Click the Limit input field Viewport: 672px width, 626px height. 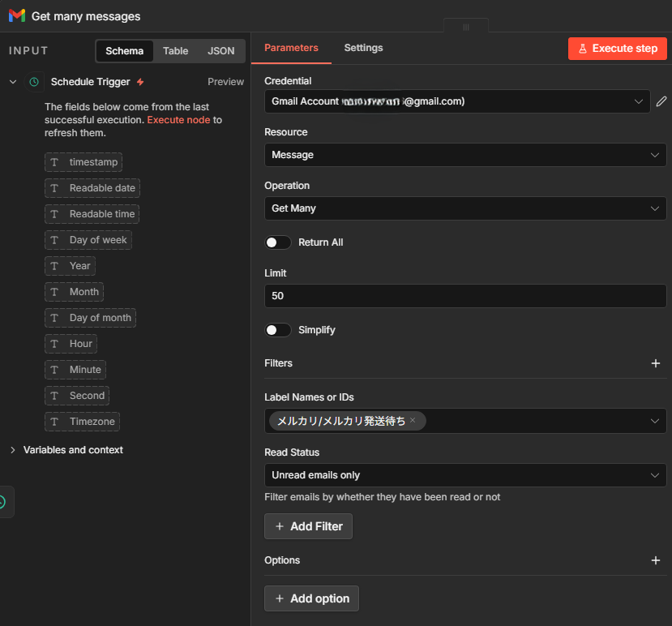coord(465,296)
